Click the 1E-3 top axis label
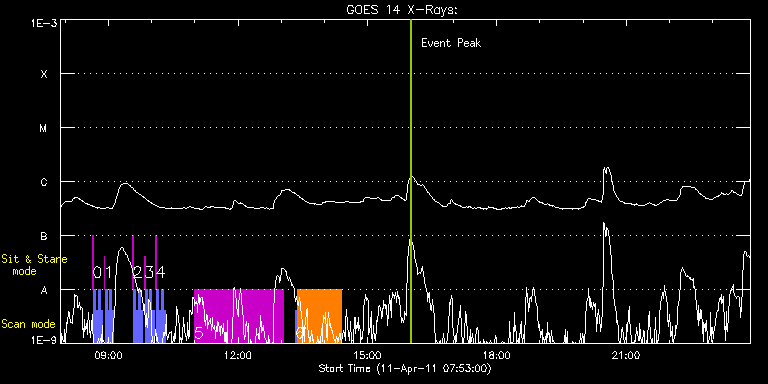The width and height of the screenshot is (768, 384). pos(44,23)
